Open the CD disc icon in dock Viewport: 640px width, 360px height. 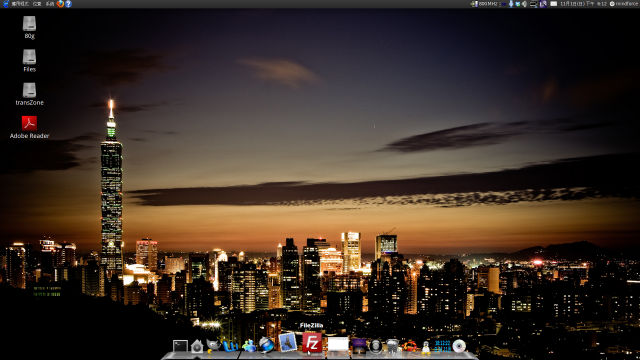coord(459,346)
